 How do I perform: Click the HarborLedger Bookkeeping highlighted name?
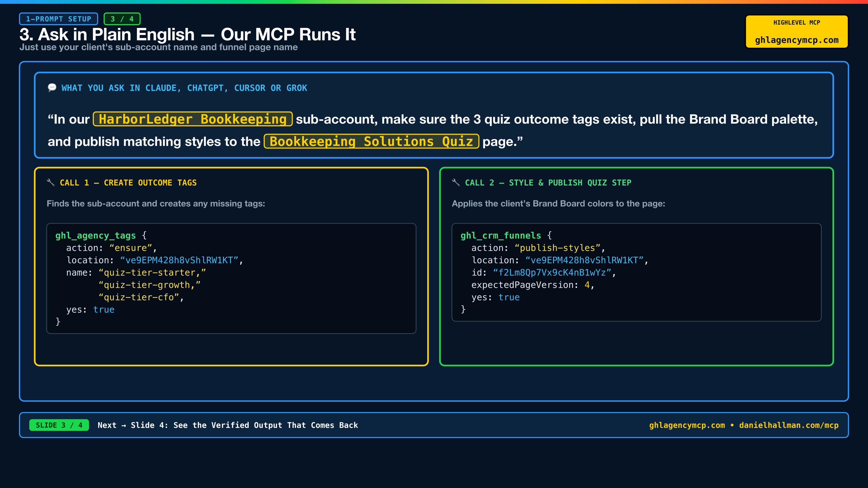tap(193, 119)
